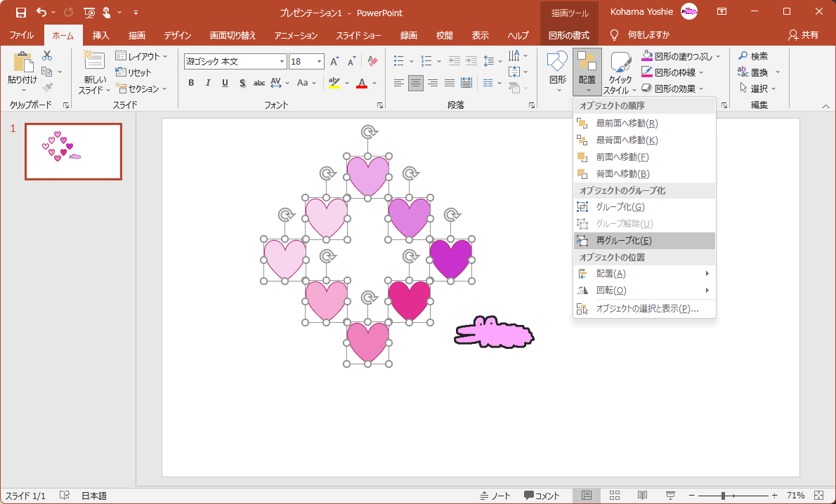The image size is (836, 504).
Task: Click オブジェクトの選択と表示(P)... menu item
Action: (x=644, y=308)
